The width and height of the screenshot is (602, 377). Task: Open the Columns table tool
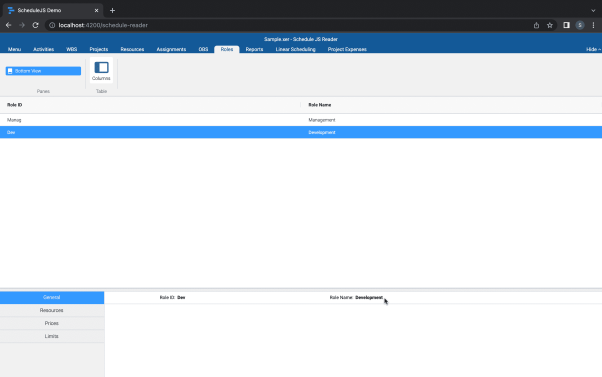pyautogui.click(x=101, y=70)
